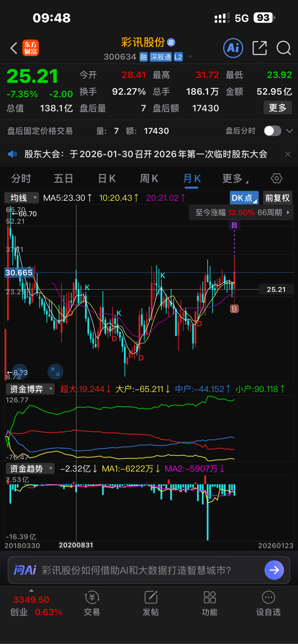The width and height of the screenshot is (298, 644).
Task: Open the 资金趋势 indicator dropdown
Action: click(30, 469)
